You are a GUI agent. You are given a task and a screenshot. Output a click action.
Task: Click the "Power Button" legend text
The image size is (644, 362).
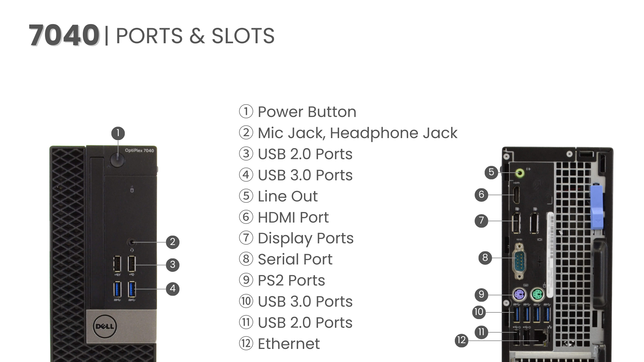click(x=307, y=112)
